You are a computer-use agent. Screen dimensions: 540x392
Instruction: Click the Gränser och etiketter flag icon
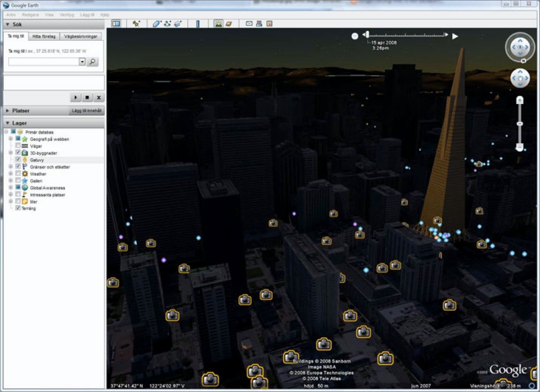[25, 167]
